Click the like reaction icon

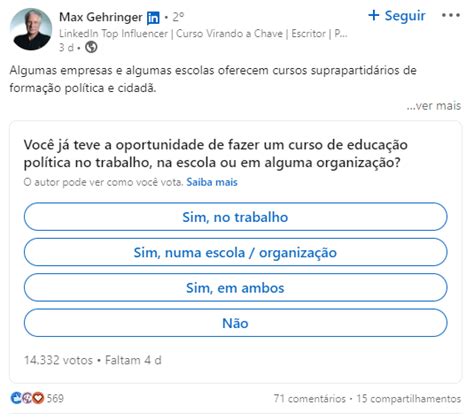tap(16, 398)
